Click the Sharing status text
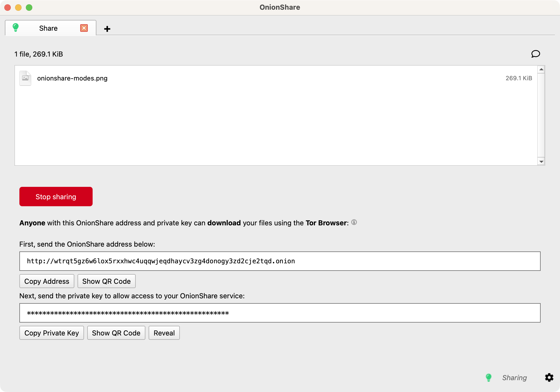This screenshot has width=560, height=392. [514, 378]
